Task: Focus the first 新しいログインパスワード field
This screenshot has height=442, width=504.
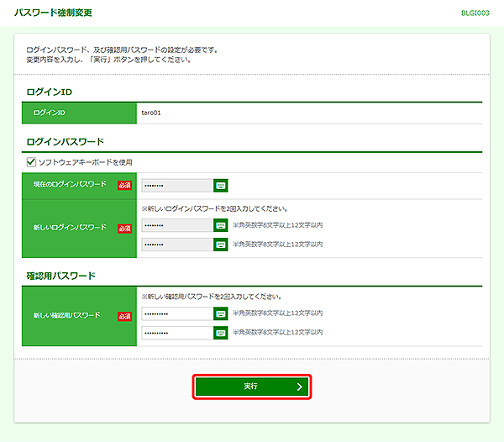Action: [x=177, y=225]
